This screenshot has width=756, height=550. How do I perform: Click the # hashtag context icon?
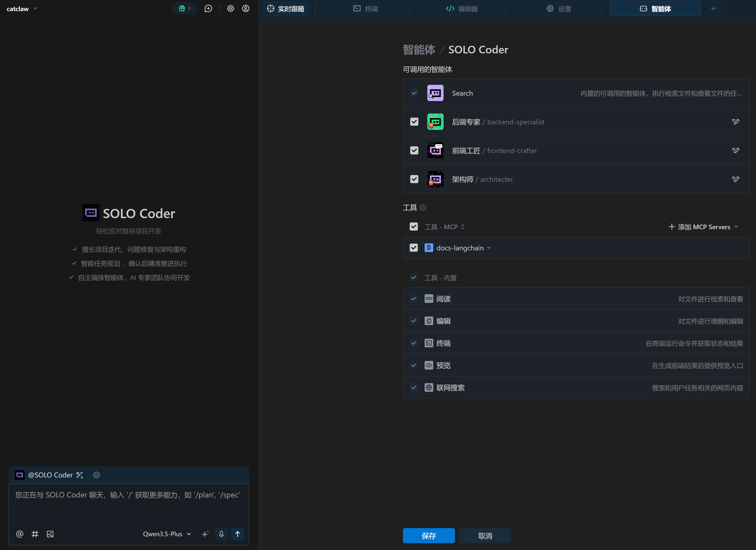tap(35, 534)
